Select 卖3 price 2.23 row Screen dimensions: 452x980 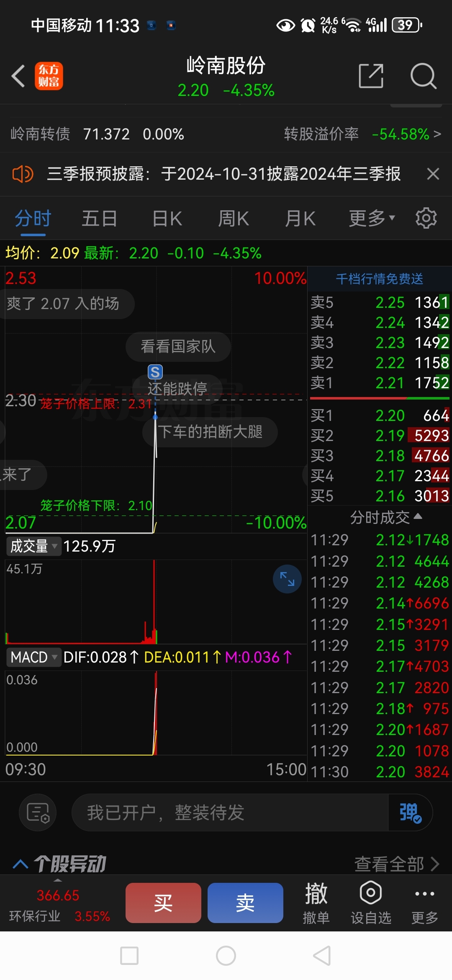point(380,343)
